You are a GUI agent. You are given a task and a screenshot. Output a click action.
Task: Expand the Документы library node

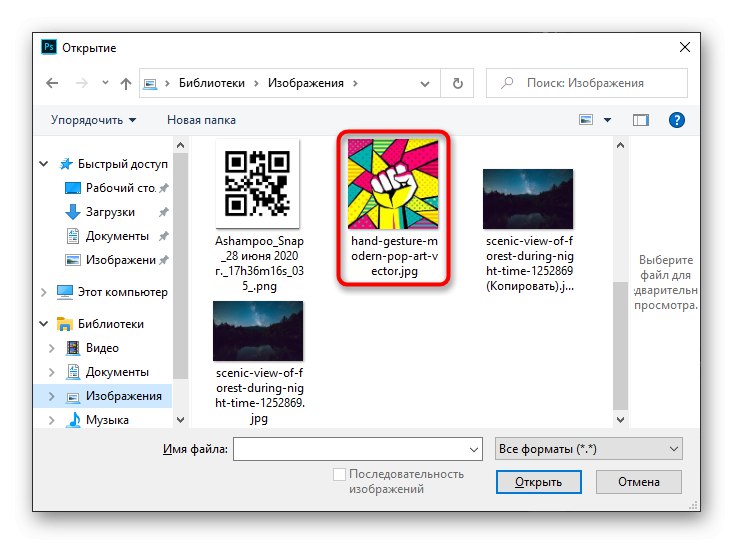(51, 372)
